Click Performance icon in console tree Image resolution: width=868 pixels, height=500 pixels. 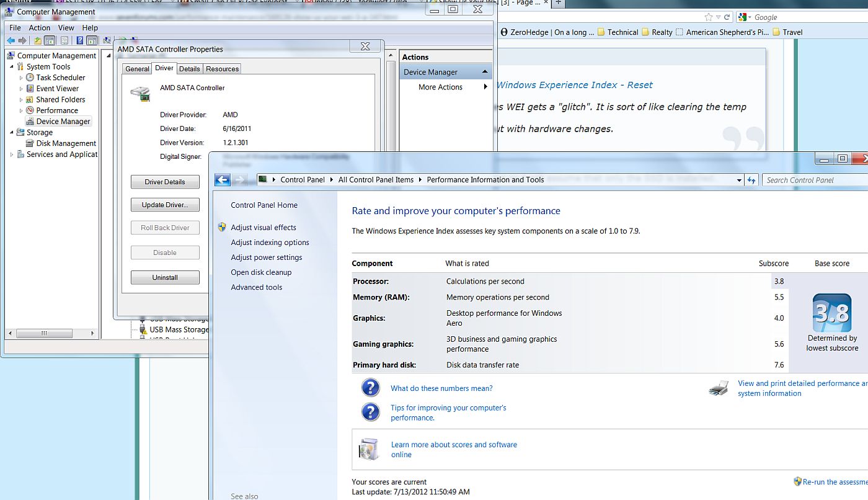(x=30, y=110)
